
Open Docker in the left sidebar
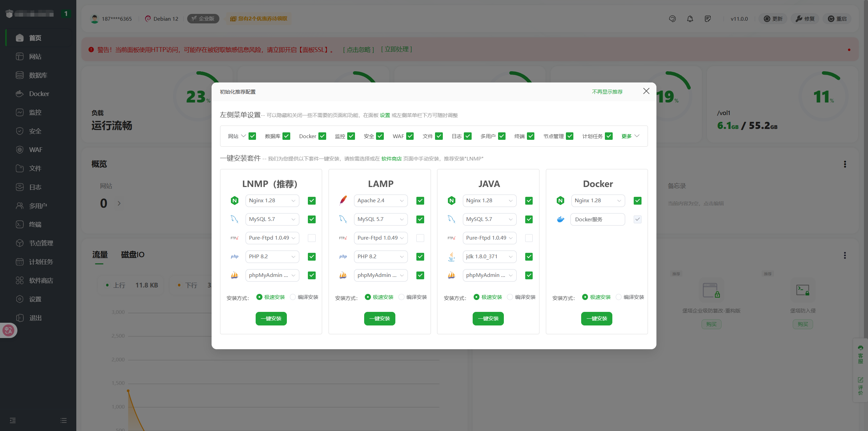(x=39, y=94)
